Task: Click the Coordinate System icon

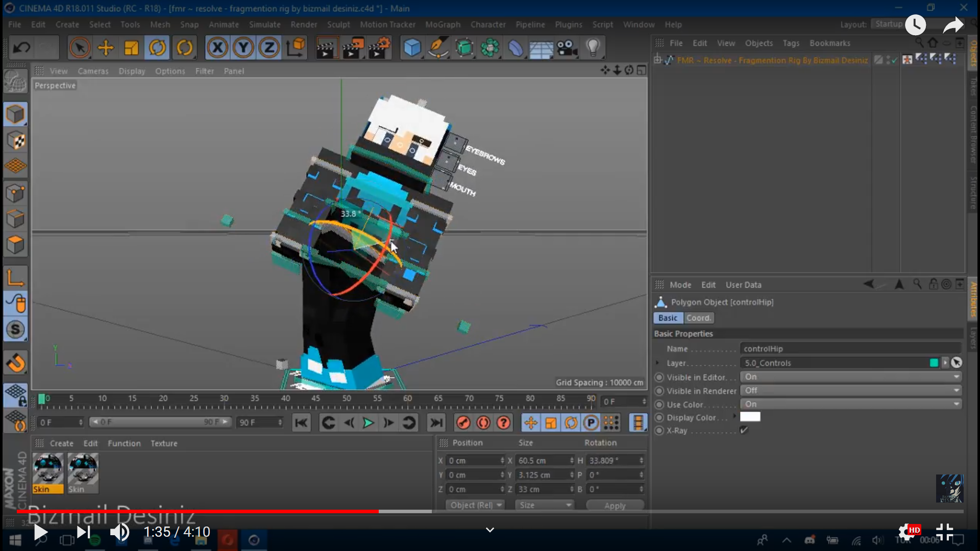Action: click(296, 48)
